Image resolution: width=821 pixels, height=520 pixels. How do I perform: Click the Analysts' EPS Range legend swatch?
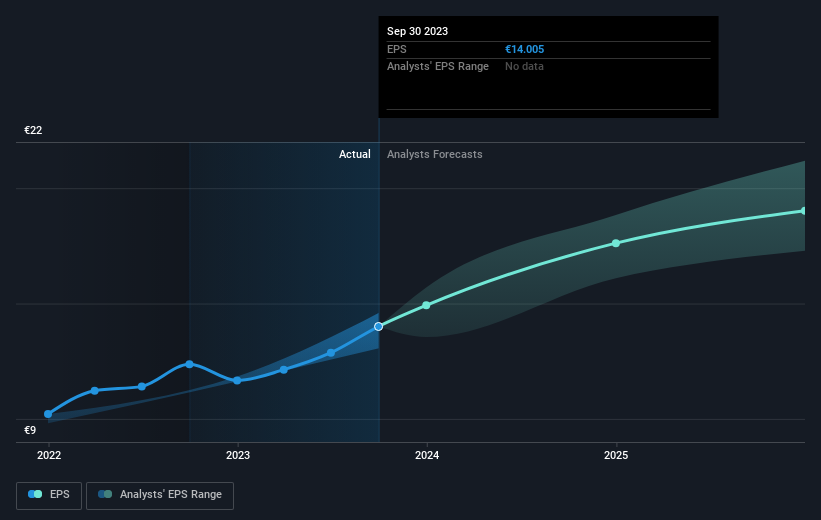coord(105,494)
